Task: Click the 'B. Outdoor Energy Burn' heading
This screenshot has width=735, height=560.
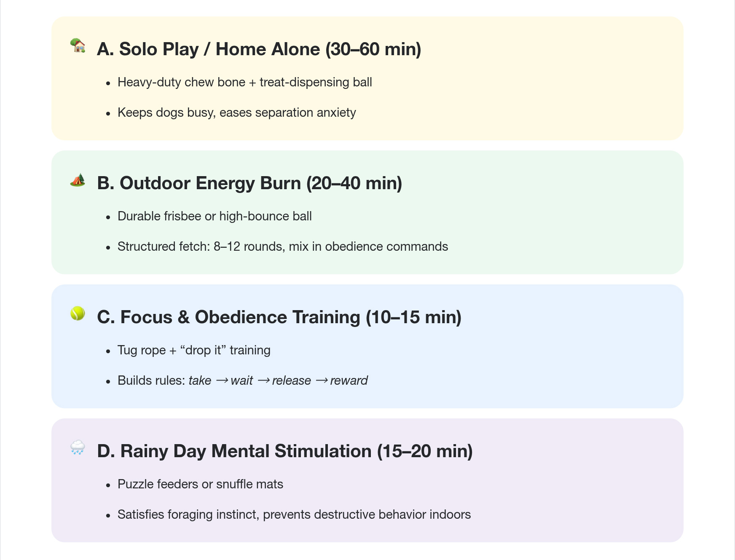Action: pyautogui.click(x=249, y=183)
